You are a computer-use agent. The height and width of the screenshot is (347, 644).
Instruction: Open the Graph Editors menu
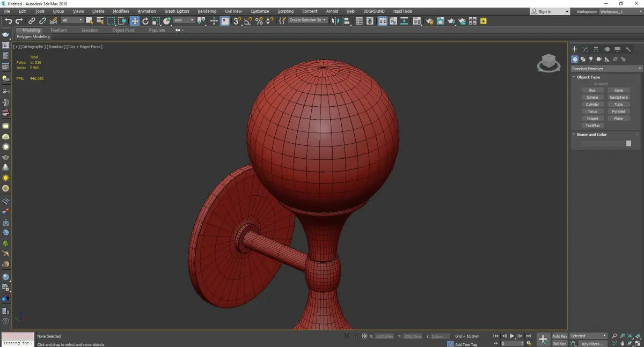coord(177,11)
